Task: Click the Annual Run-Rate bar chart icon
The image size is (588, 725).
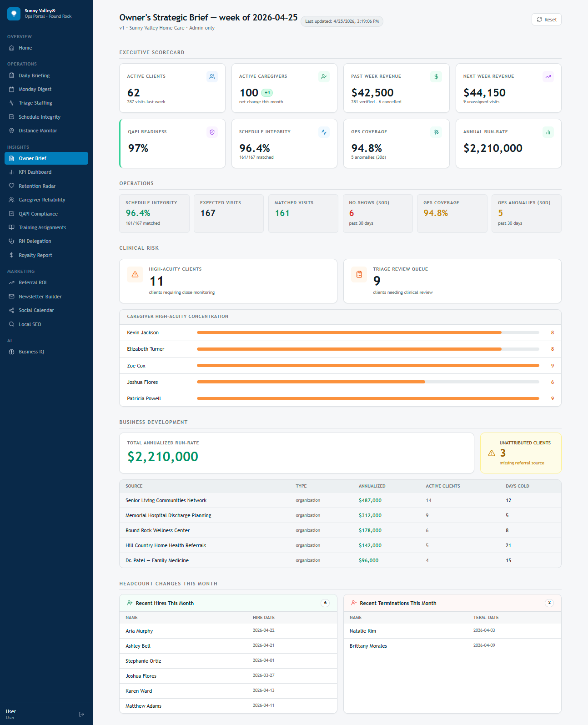Action: [x=548, y=132]
